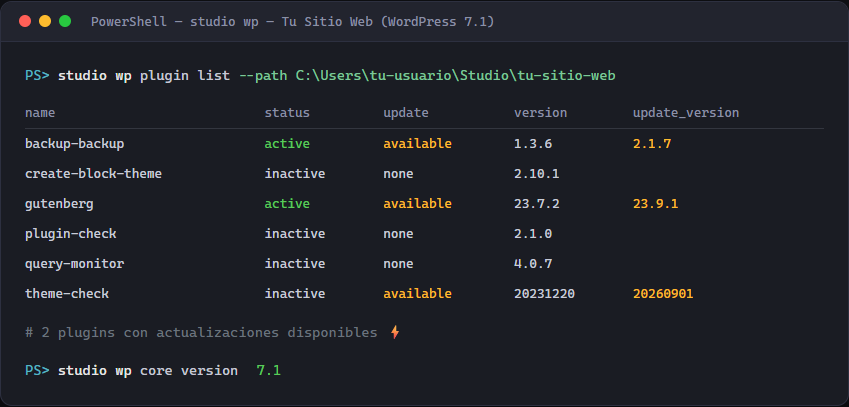Viewport: 849px width, 407px height.
Task: Click 'none' in the query-monitor row
Action: 399,264
